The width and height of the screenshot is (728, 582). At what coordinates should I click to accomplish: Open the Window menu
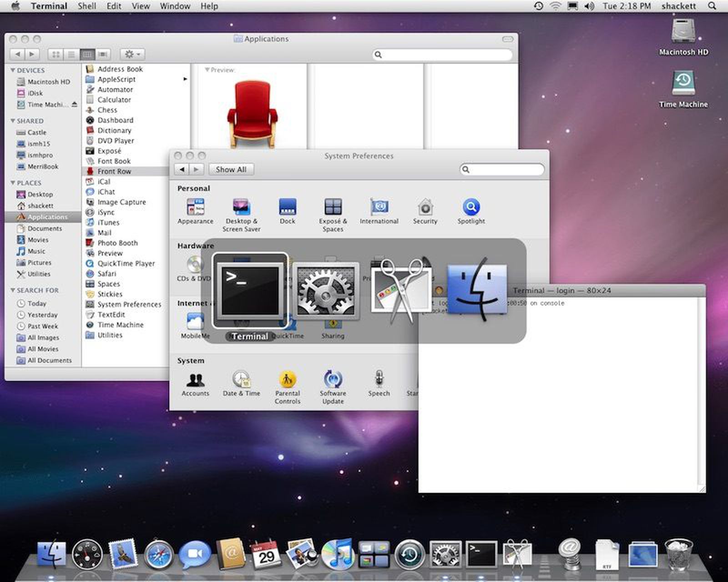tap(175, 6)
